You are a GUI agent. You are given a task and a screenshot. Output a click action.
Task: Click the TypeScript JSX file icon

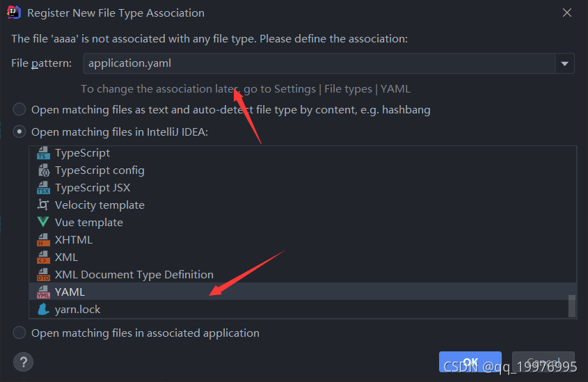point(43,187)
